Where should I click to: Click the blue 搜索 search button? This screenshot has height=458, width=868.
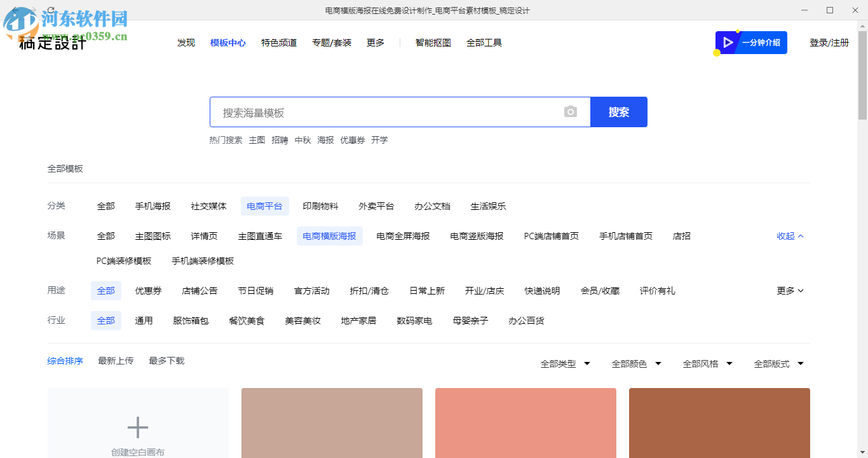point(618,111)
